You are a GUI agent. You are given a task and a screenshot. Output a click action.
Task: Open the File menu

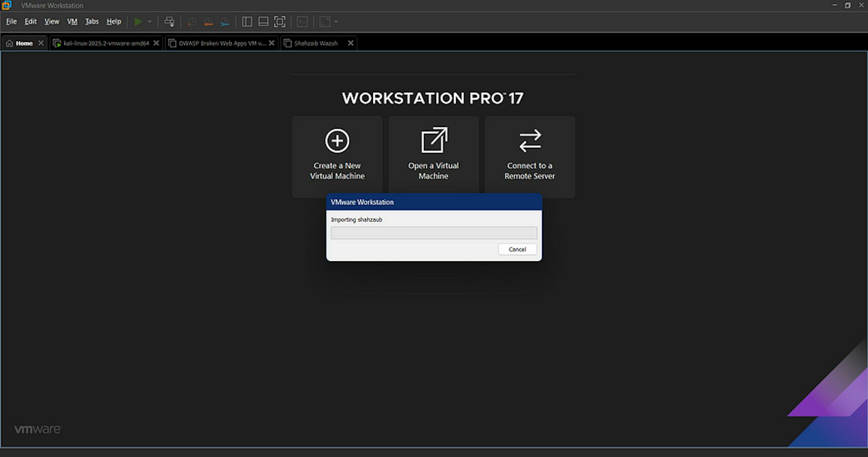tap(11, 22)
